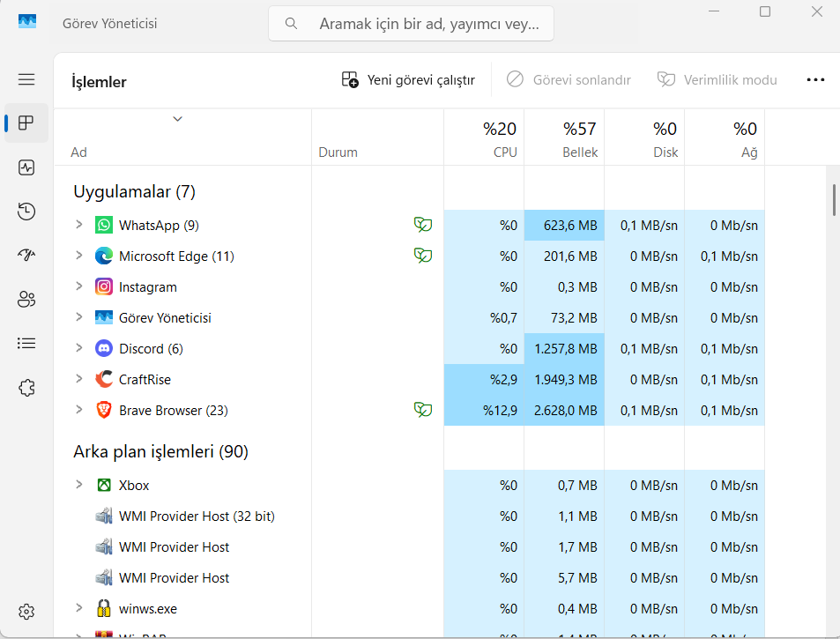
Task: Open Task Manager settings gear
Action: click(26, 611)
